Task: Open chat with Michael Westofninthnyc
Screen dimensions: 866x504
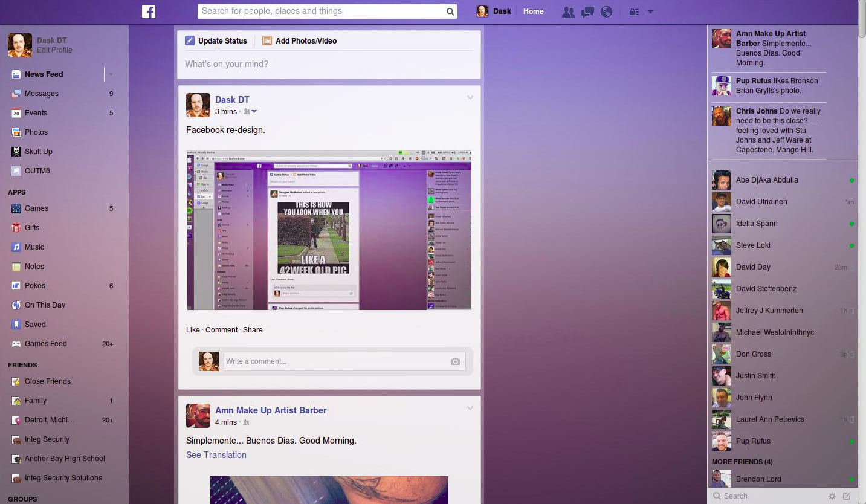Action: 783,332
